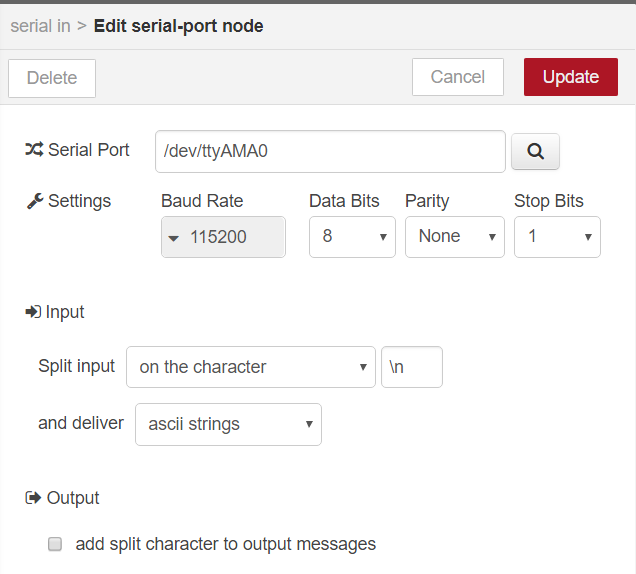This screenshot has width=636, height=574.
Task: Go back to serial in breadcrumb
Action: point(40,26)
